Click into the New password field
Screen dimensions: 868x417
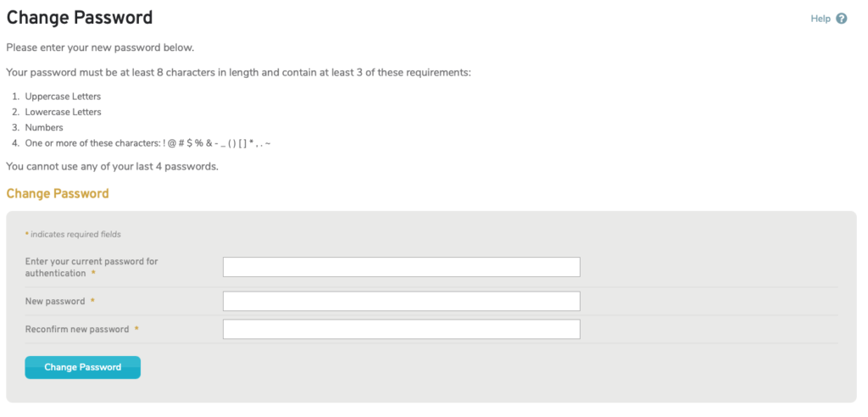click(401, 301)
